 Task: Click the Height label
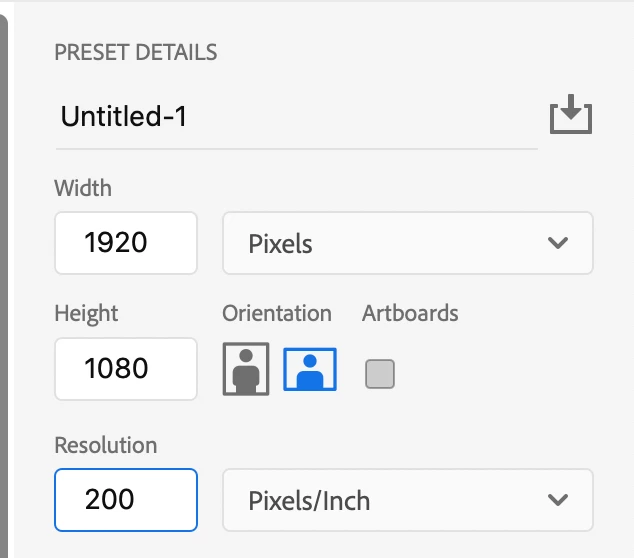86,313
